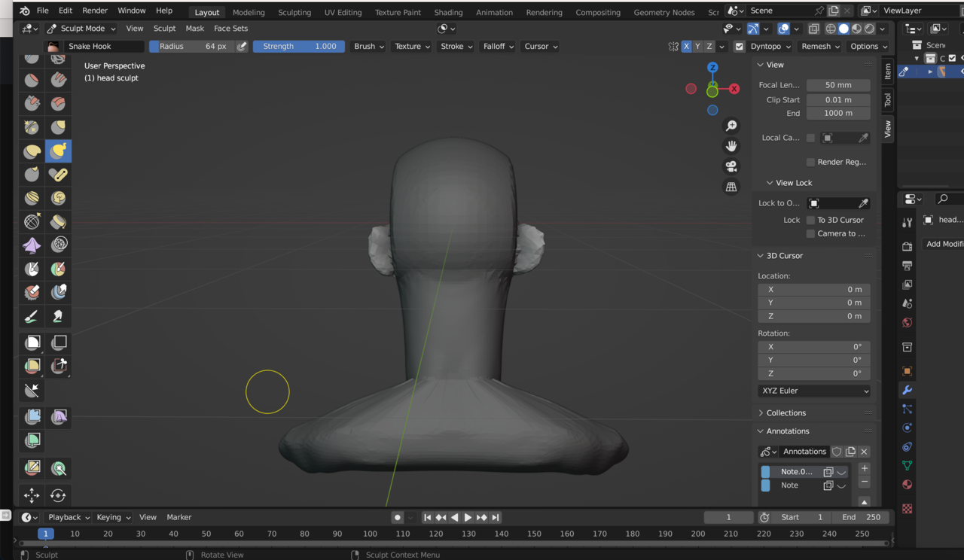Expand the Collections panel

click(x=786, y=413)
